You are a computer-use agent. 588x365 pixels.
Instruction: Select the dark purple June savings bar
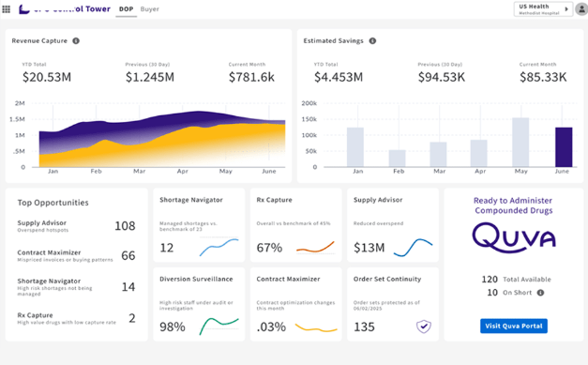tap(564, 147)
